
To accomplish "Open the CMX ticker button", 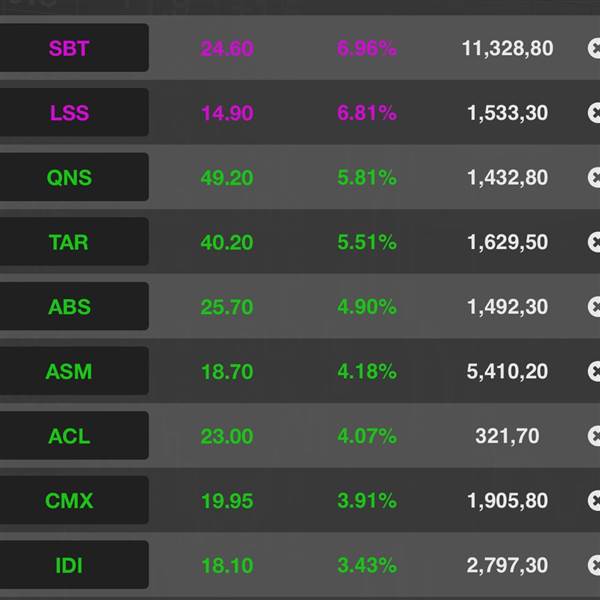I will pos(74,501).
